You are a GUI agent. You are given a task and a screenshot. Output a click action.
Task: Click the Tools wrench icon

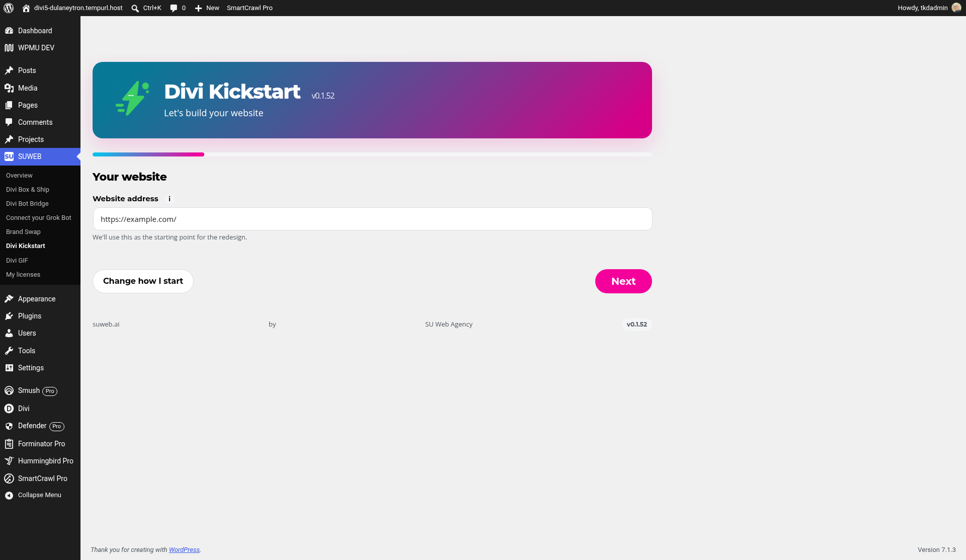[x=9, y=351]
